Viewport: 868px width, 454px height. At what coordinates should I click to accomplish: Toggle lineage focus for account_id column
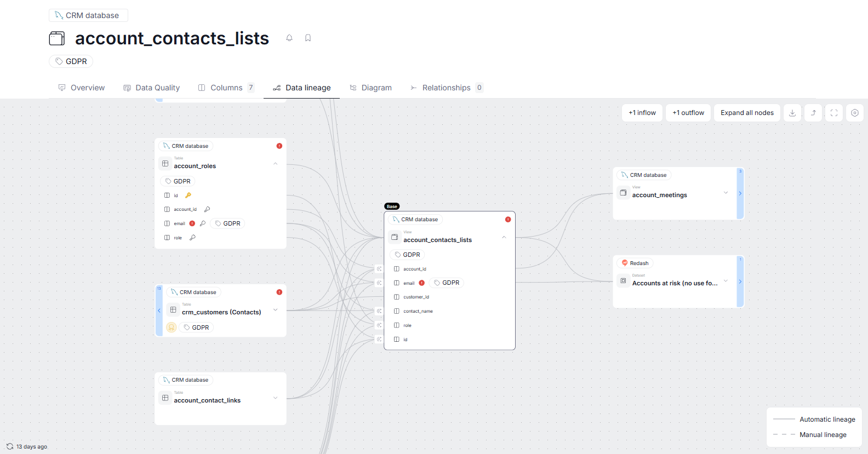[379, 269]
